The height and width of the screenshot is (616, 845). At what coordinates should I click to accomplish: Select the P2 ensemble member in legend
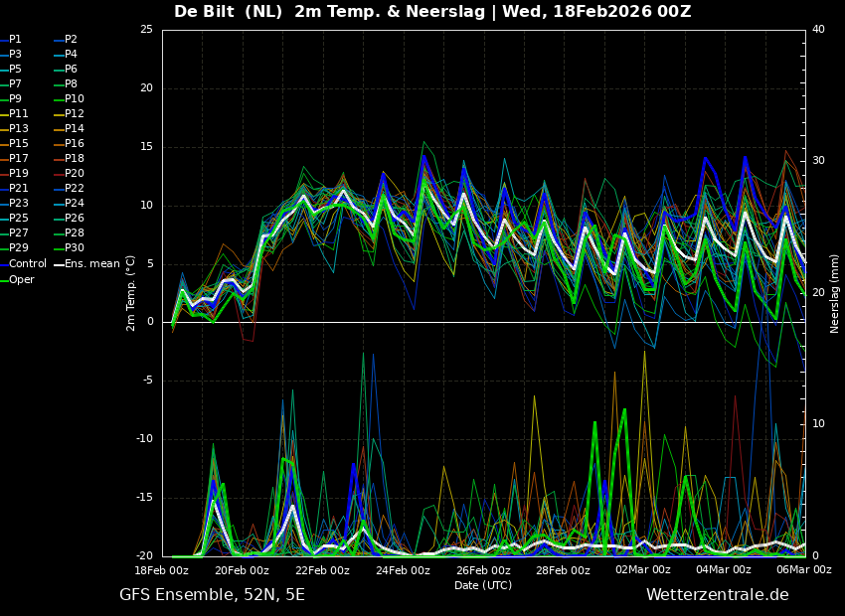tap(71, 40)
